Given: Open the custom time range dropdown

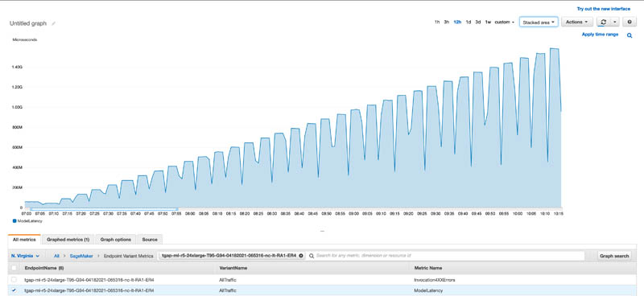Looking at the screenshot, I should coord(505,23).
